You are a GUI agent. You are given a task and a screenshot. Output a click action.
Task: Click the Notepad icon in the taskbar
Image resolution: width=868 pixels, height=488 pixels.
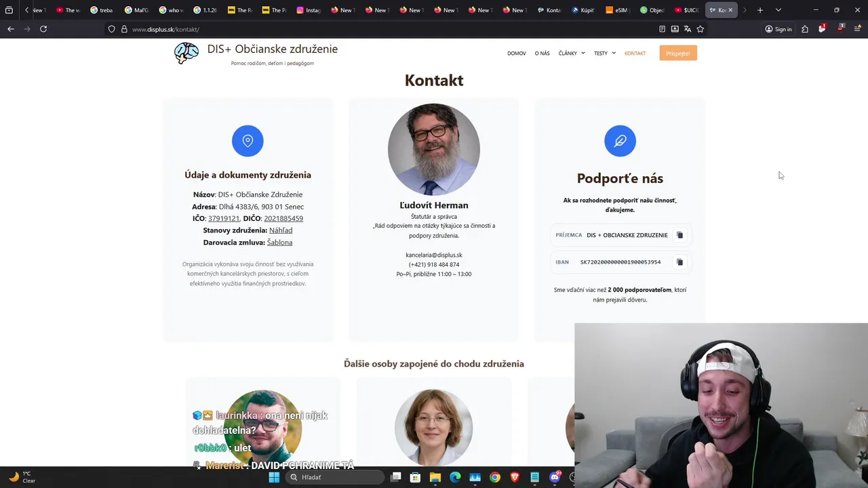coord(535,477)
